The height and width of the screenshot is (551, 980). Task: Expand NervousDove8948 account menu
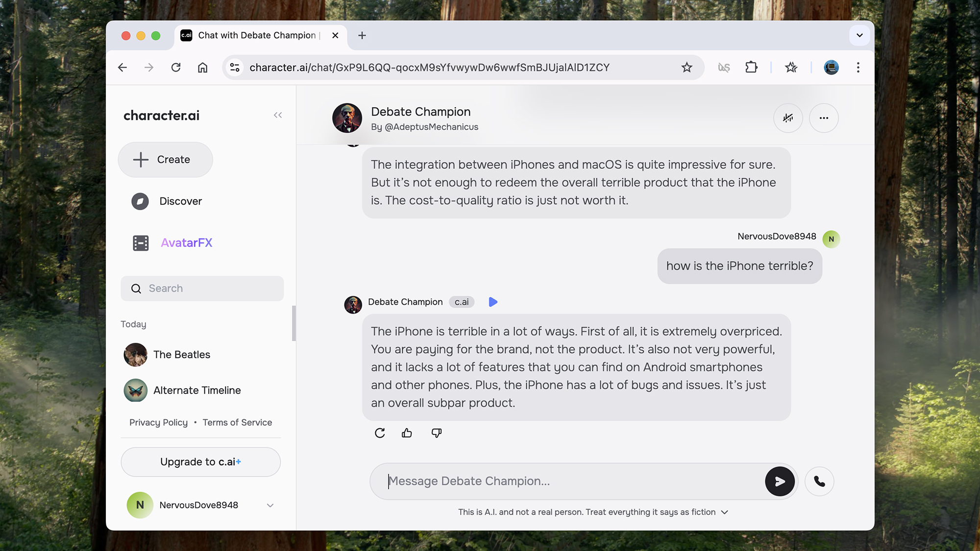pos(270,505)
